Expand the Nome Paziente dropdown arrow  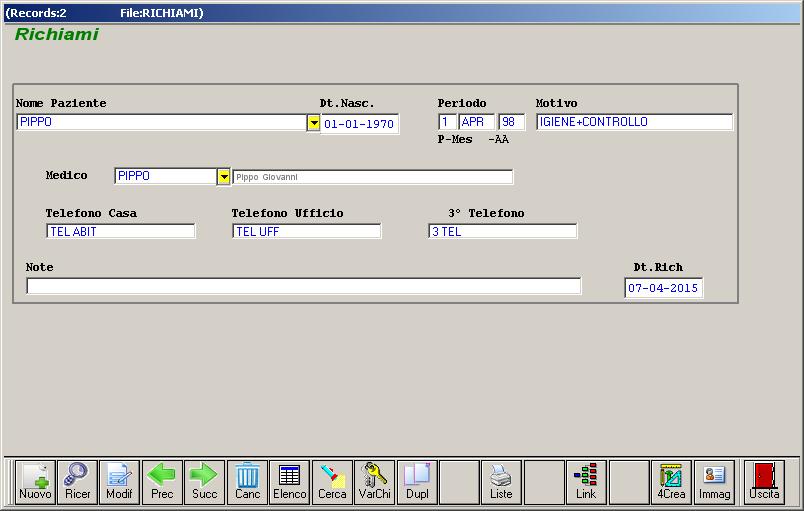click(x=313, y=122)
